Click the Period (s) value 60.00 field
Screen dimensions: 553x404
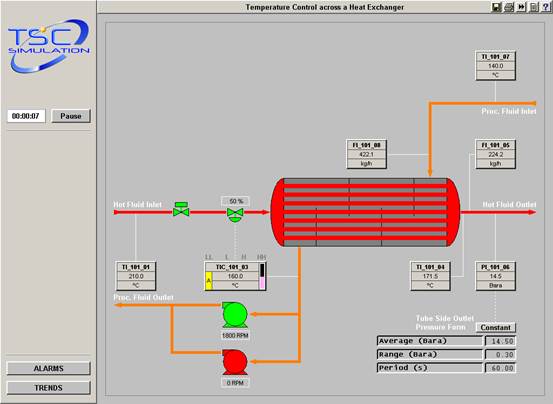[500, 368]
